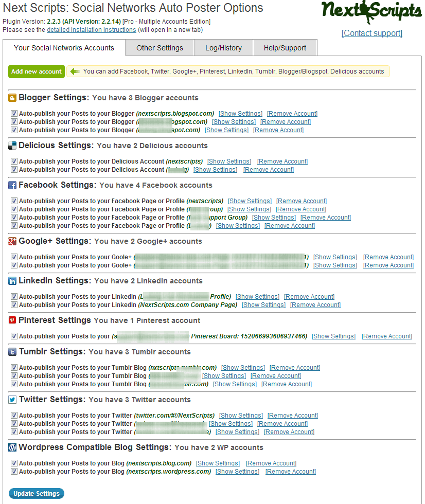Click the Blogger icon beside Blogger Settings
Screen dimensions: 425x504
[x=12, y=98]
